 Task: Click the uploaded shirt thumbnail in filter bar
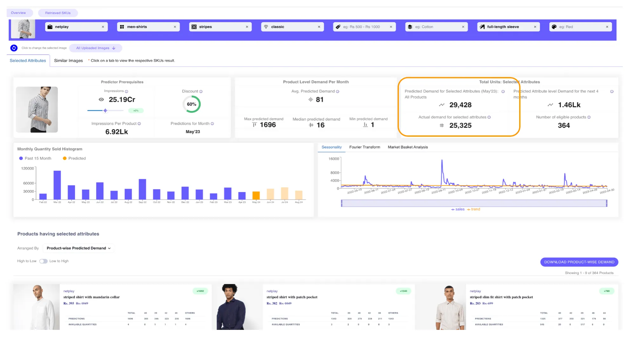click(23, 29)
